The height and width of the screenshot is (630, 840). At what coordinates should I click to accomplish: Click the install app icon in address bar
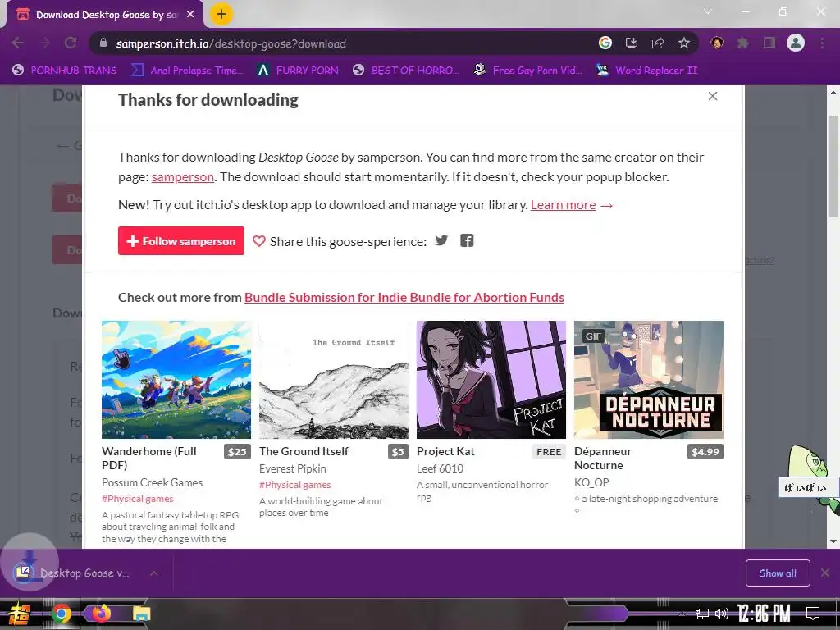coord(632,43)
